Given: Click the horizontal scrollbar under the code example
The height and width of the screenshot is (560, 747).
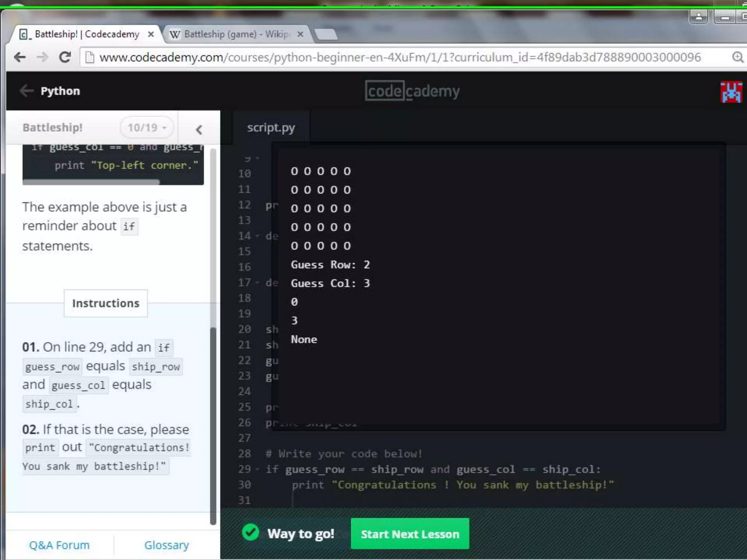Looking at the screenshot, I should (x=91, y=182).
